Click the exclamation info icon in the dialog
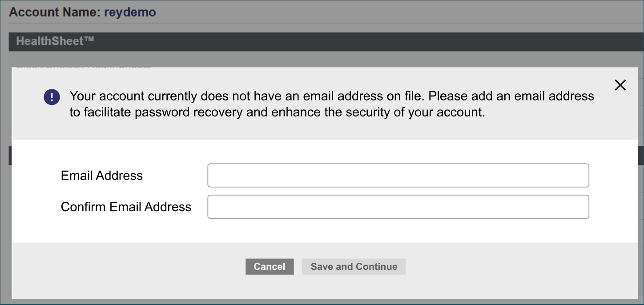644x305 pixels. [x=52, y=97]
